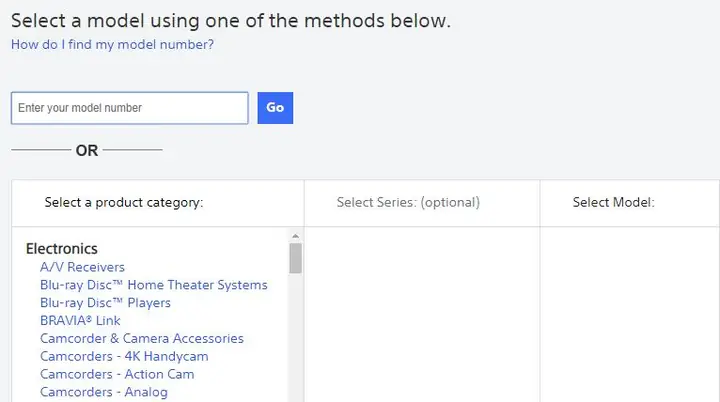This screenshot has width=720, height=402.
Task: Click the Electronics group heading
Action: (62, 249)
